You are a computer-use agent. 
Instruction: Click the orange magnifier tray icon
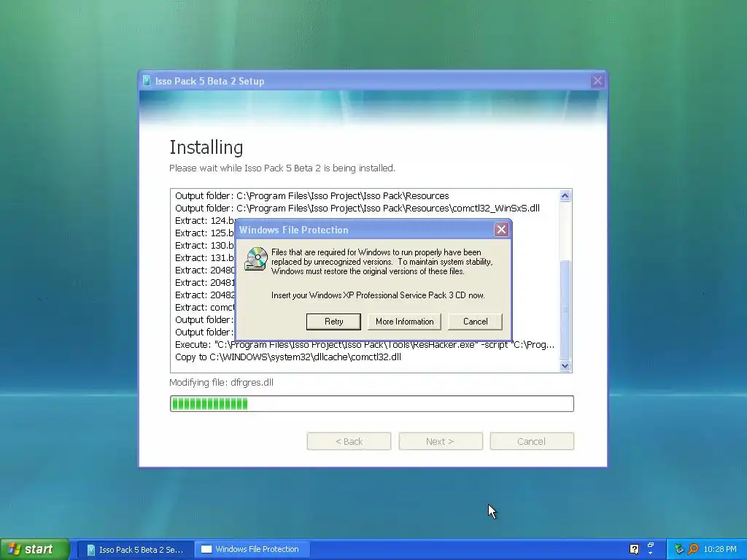pyautogui.click(x=693, y=549)
